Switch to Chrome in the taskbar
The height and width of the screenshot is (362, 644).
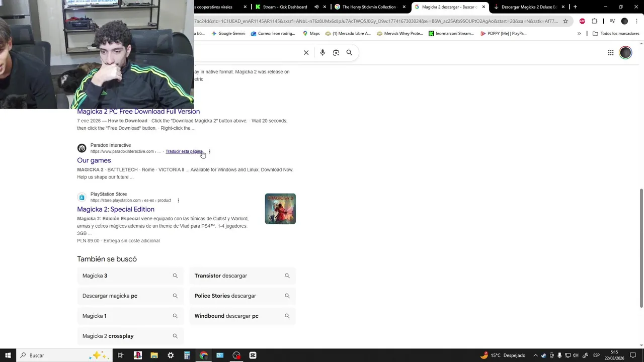coord(203,355)
